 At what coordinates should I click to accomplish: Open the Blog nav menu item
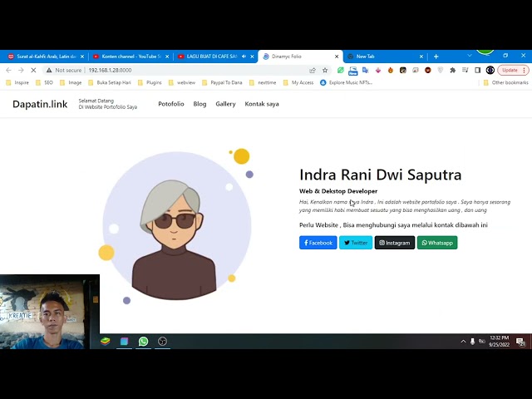click(x=199, y=104)
